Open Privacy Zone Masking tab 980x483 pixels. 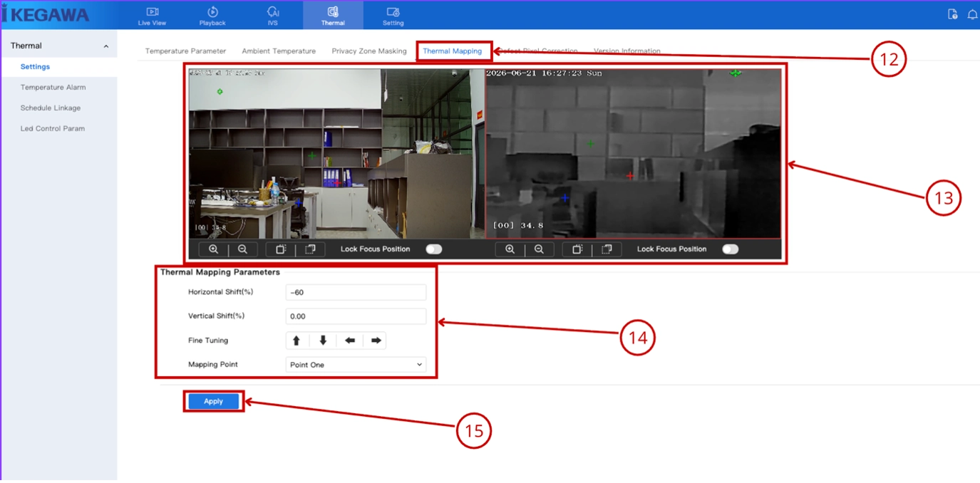pyautogui.click(x=369, y=51)
